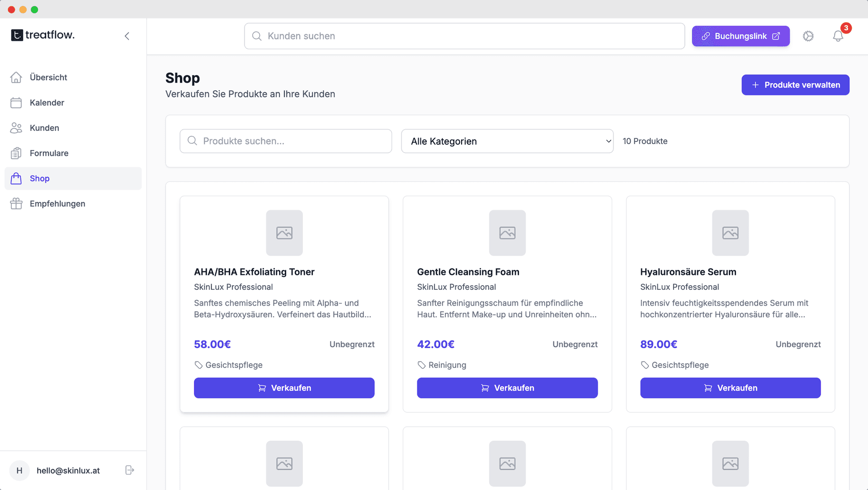Viewport: 868px width, 490px height.
Task: Click the Kunden suchen search bar
Action: [x=464, y=36]
